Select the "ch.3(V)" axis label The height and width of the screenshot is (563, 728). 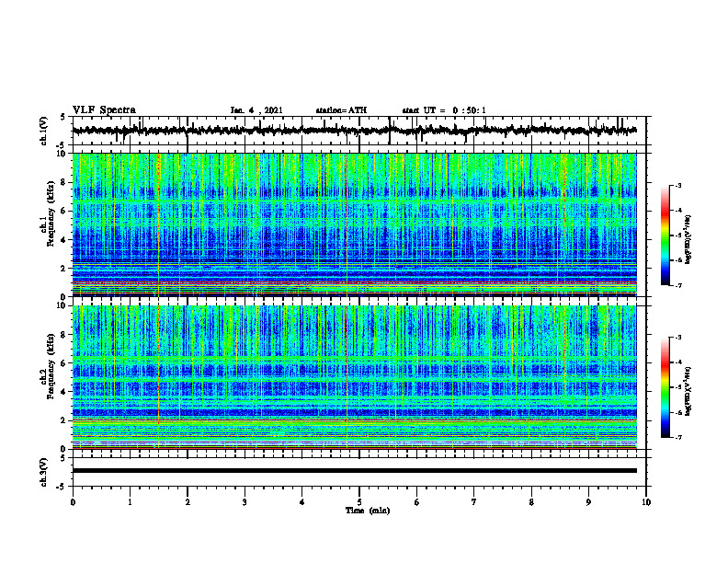click(44, 472)
